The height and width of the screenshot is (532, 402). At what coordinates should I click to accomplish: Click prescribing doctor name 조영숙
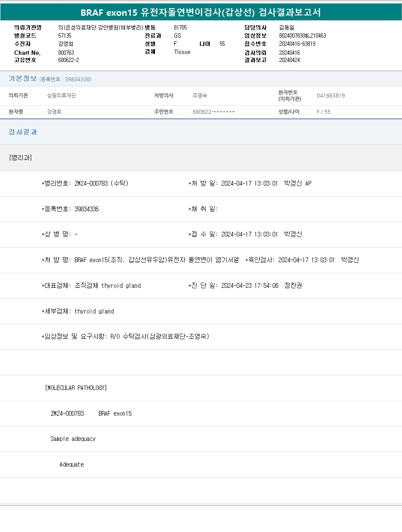tap(200, 95)
